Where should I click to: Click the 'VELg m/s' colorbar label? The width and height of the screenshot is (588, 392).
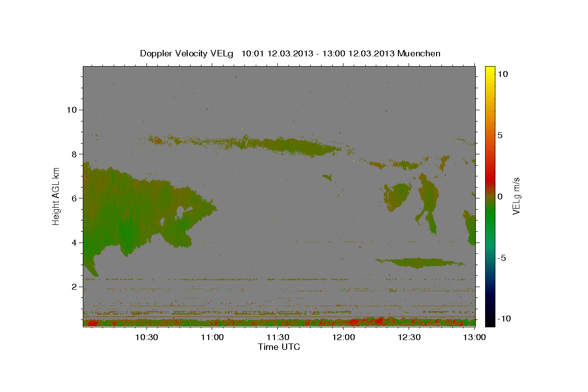(x=516, y=196)
